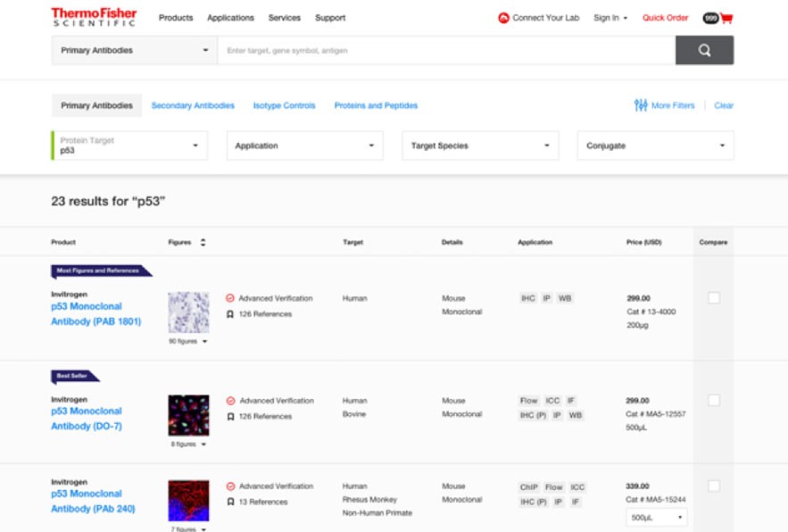Click the Quick Order link
788x532 pixels.
click(x=666, y=18)
